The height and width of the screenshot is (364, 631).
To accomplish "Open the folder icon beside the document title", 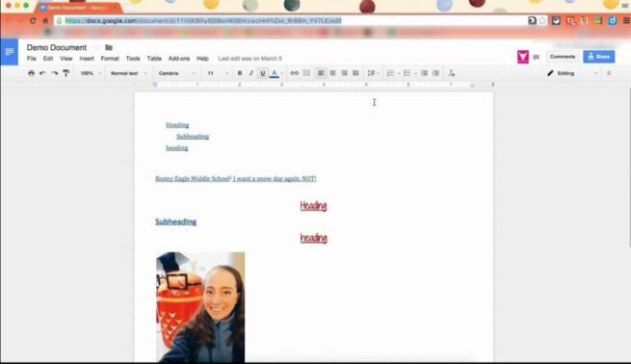I will [x=109, y=47].
